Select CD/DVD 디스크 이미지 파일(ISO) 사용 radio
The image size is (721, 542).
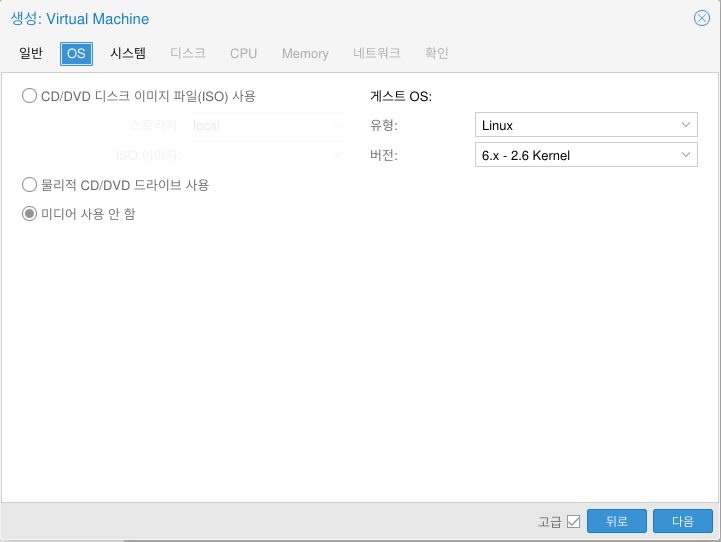(x=30, y=96)
